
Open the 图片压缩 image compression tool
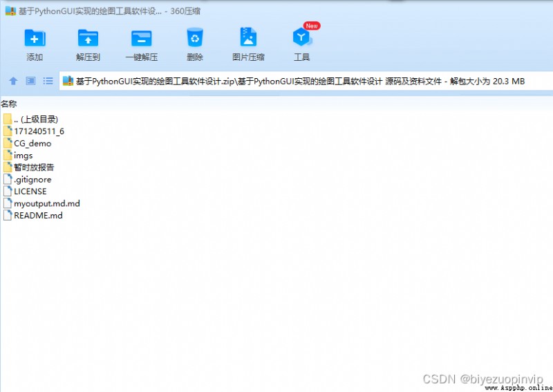point(248,37)
